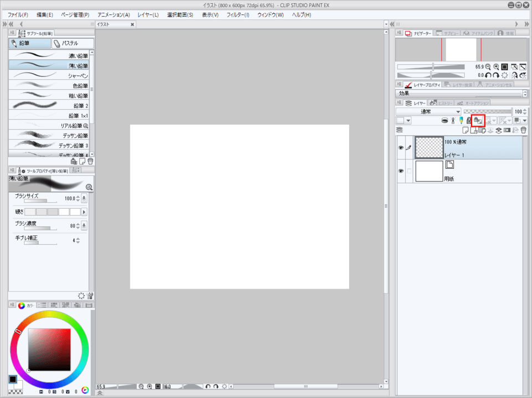Switch to the ヒストリー tab
Image resolution: width=532 pixels, height=398 pixels.
click(441, 103)
